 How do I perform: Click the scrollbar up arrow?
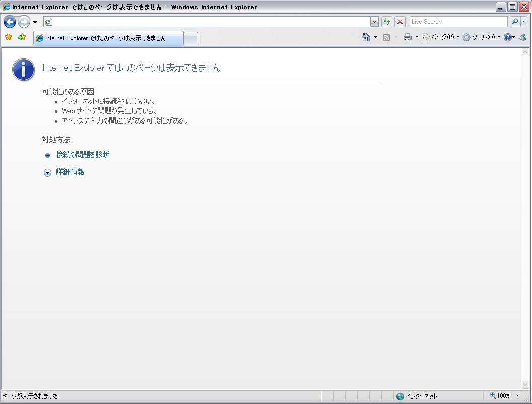pos(525,52)
